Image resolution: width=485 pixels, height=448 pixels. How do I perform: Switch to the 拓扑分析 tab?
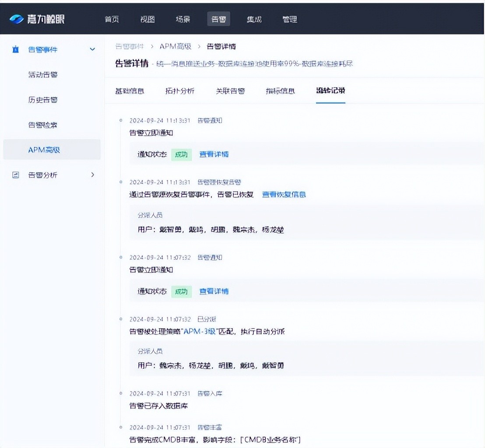click(x=179, y=91)
